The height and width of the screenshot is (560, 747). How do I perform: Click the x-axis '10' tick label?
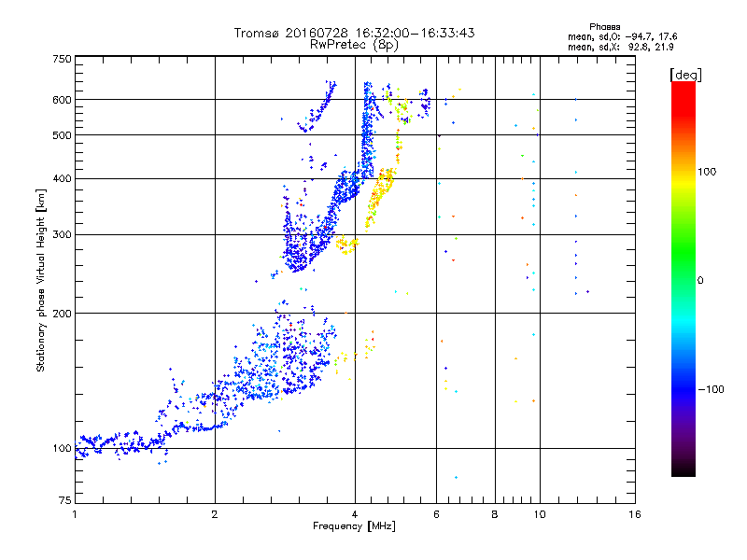[540, 514]
